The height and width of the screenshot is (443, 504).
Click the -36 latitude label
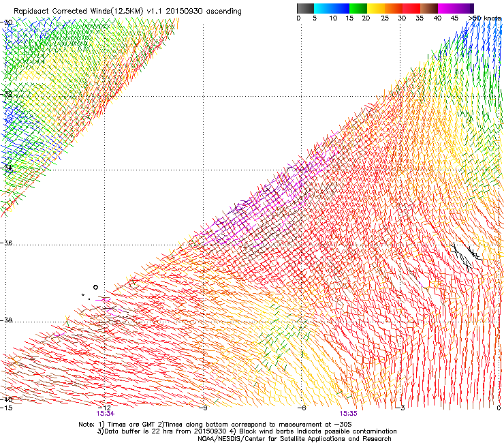tap(7, 243)
